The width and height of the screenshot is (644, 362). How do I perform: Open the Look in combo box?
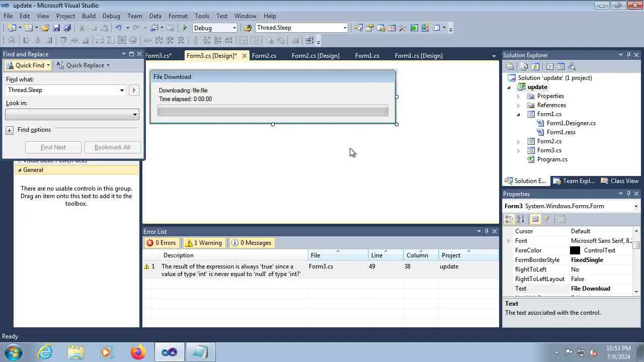[71, 115]
